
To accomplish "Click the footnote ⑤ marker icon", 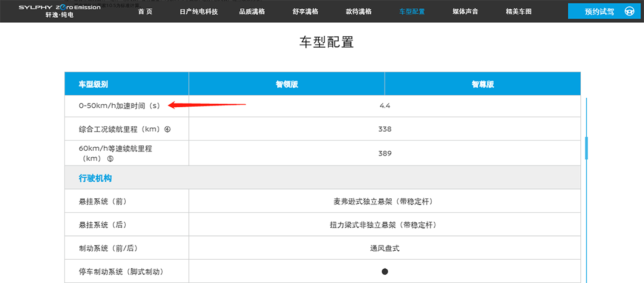I will tap(110, 158).
